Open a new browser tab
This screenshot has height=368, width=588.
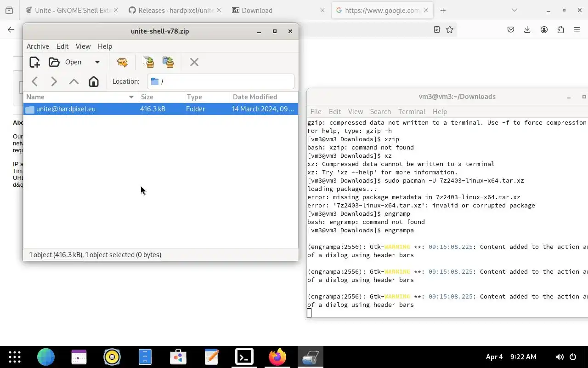443,10
